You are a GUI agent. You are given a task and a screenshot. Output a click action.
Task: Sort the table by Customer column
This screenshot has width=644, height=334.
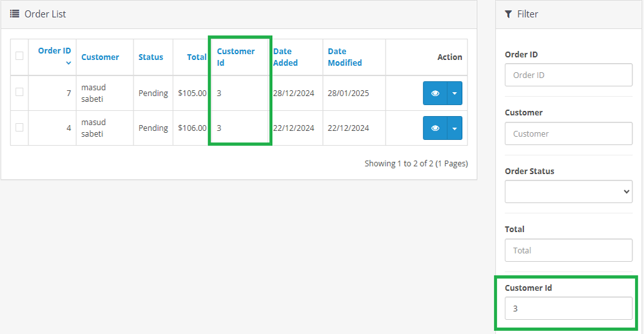pos(100,57)
